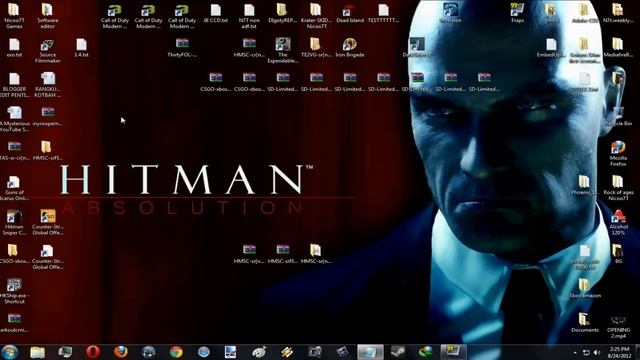
Task: Select the Krater-SKID Nicoo7T folder
Action: click(316, 16)
